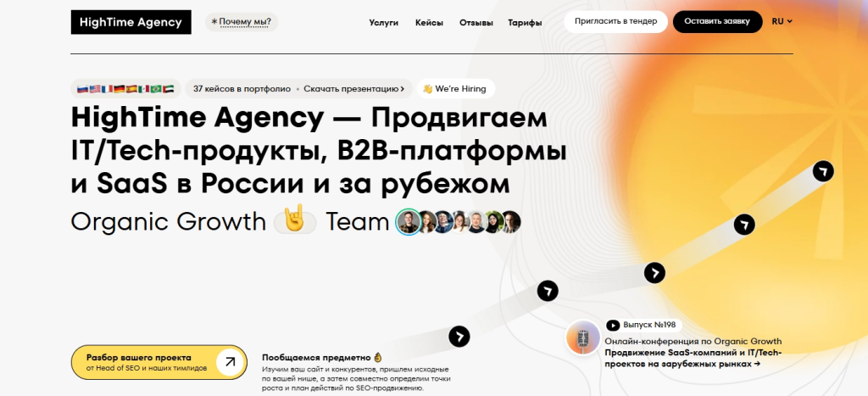The height and width of the screenshot is (396, 868).
Task: Click Онлайн-конференция по Organic Growth text
Action: (693, 341)
